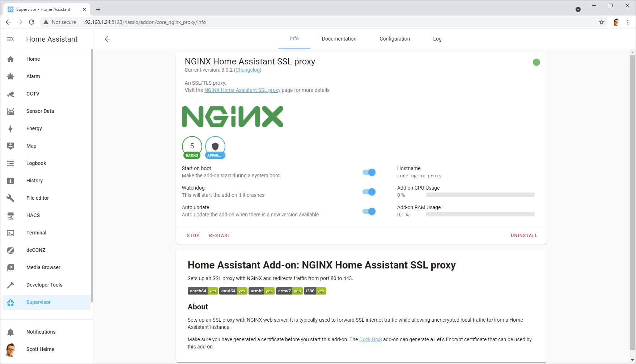Viewport: 636px width, 364px height.
Task: Open the Notifications bell icon
Action: coord(10,332)
